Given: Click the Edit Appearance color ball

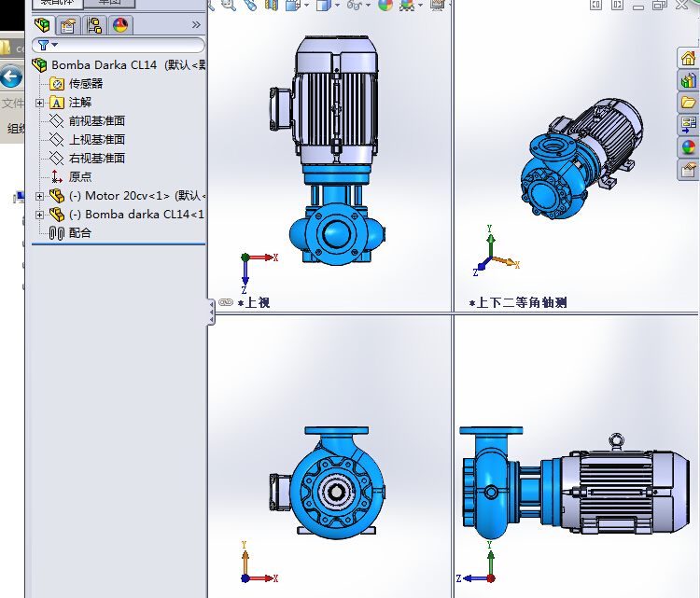Looking at the screenshot, I should tap(385, 5).
